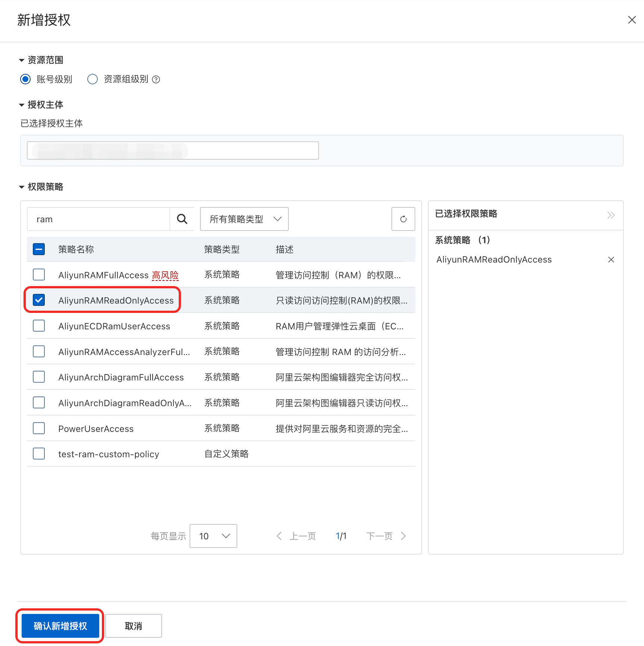Click the AliyunArchDiagramFullAccess policy name
This screenshot has width=644, height=646.
121,377
